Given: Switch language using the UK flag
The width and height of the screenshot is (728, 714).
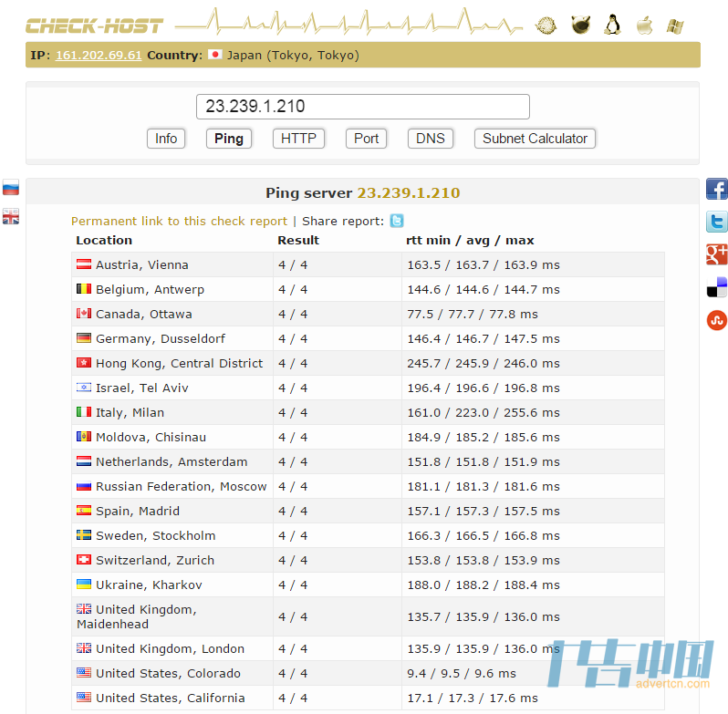Looking at the screenshot, I should (11, 216).
